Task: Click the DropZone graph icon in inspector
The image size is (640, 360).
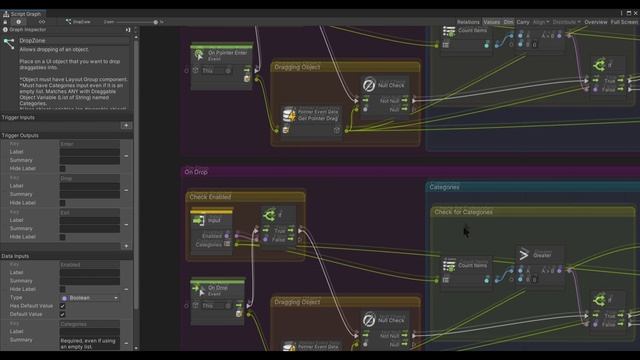Action: [9, 43]
